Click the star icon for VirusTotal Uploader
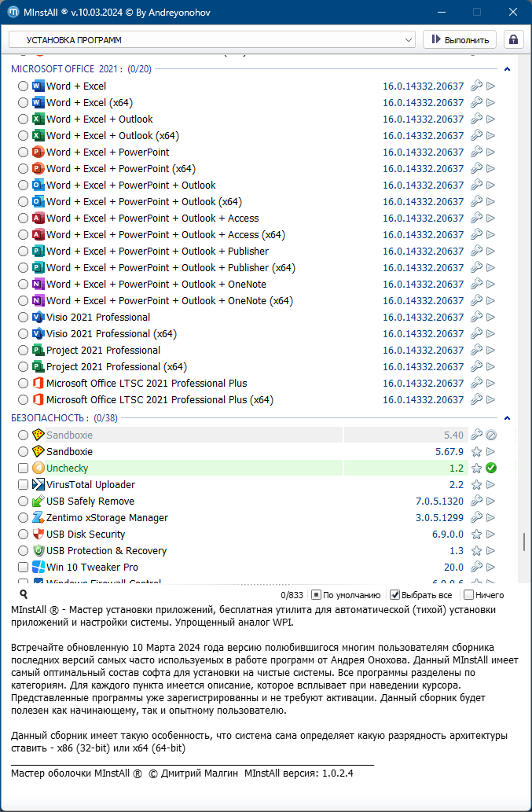Viewport: 532px width, 812px height. pos(476,485)
